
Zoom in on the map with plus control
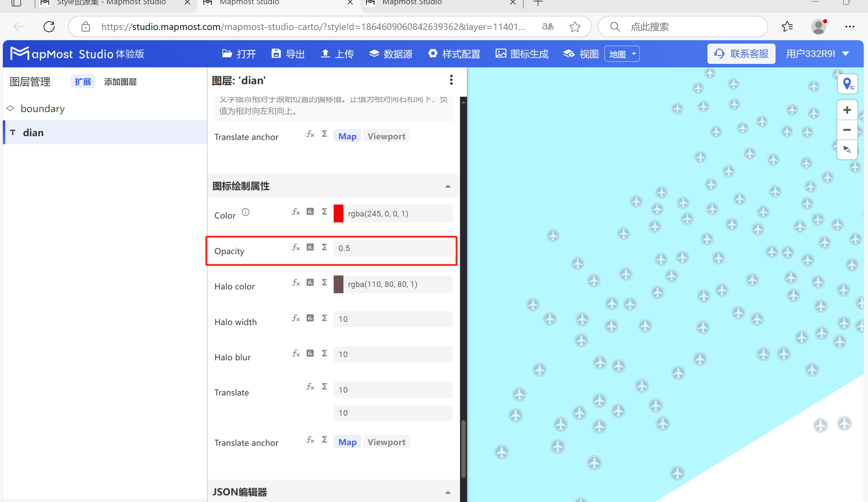(x=847, y=110)
